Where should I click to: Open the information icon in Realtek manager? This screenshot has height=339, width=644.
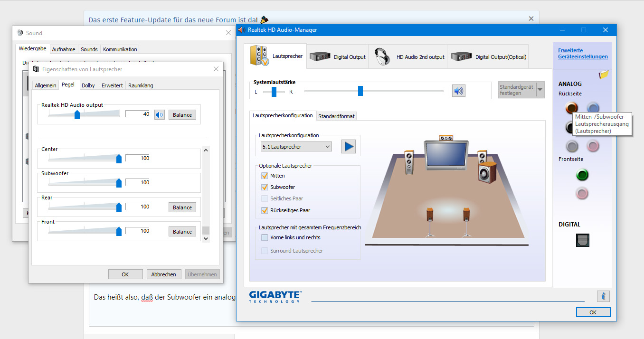click(603, 296)
